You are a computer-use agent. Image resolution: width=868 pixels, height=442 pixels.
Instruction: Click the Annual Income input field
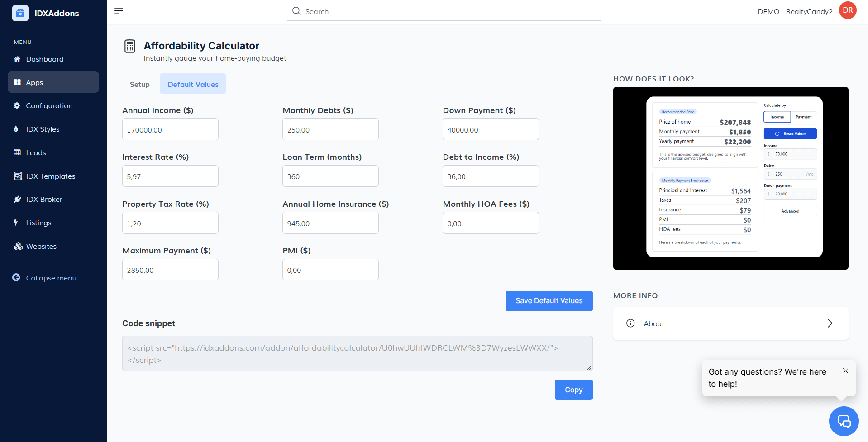click(x=170, y=129)
